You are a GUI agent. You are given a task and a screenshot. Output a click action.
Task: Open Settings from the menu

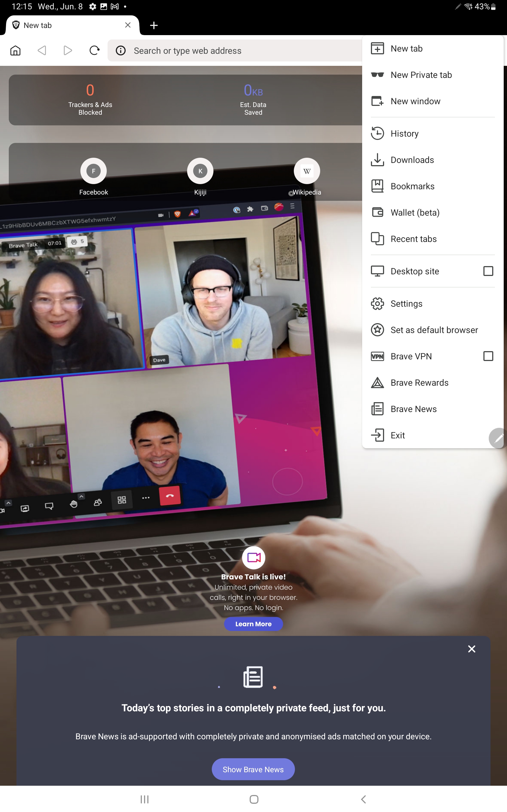tap(433, 304)
